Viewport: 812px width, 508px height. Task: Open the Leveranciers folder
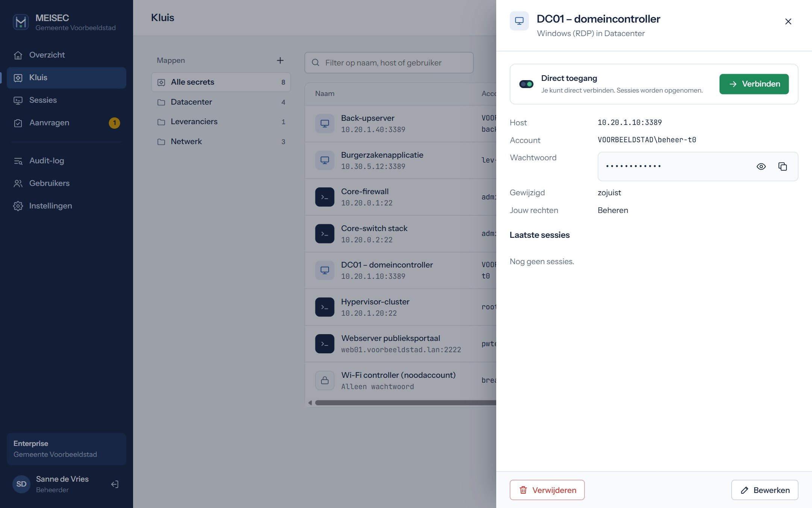pyautogui.click(x=221, y=122)
